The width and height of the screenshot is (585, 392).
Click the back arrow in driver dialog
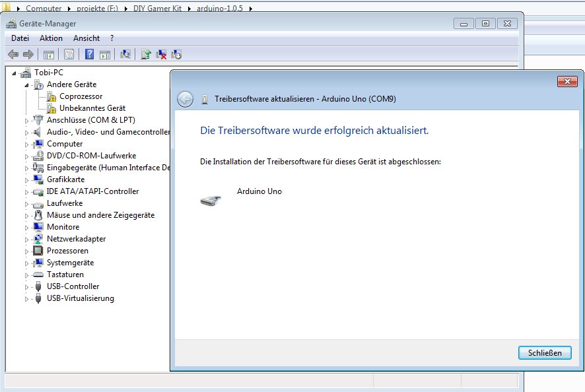point(185,99)
